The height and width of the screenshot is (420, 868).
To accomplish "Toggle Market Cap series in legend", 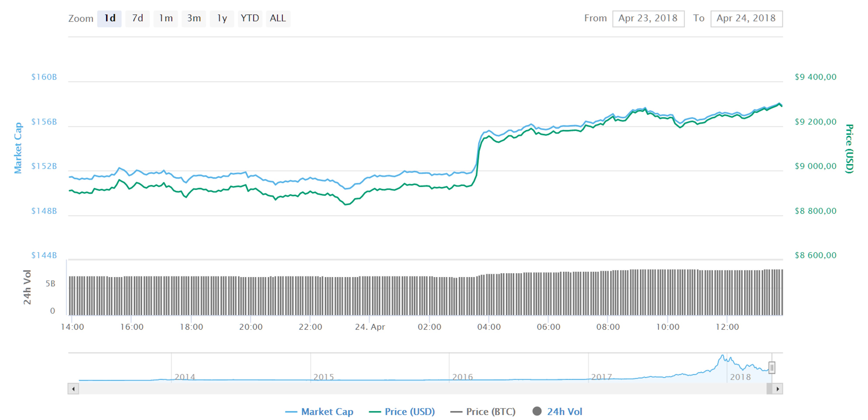I will click(320, 411).
